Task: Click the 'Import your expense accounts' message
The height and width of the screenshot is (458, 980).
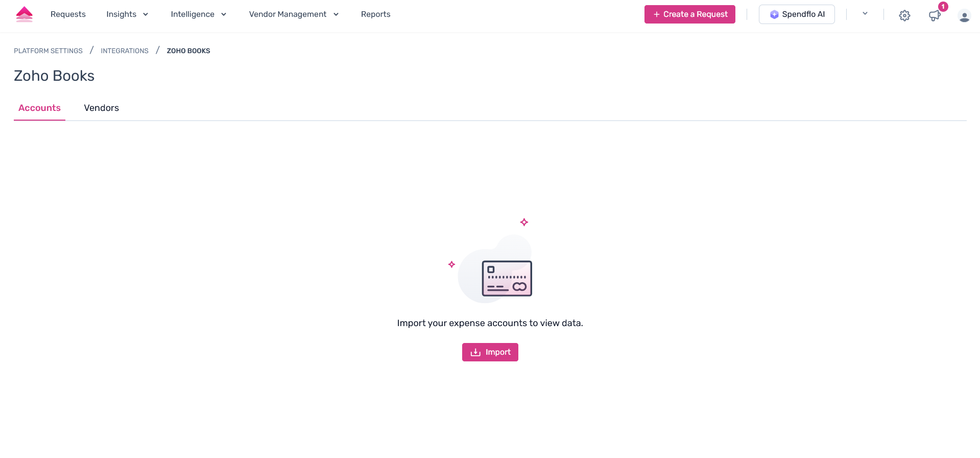Action: tap(490, 323)
